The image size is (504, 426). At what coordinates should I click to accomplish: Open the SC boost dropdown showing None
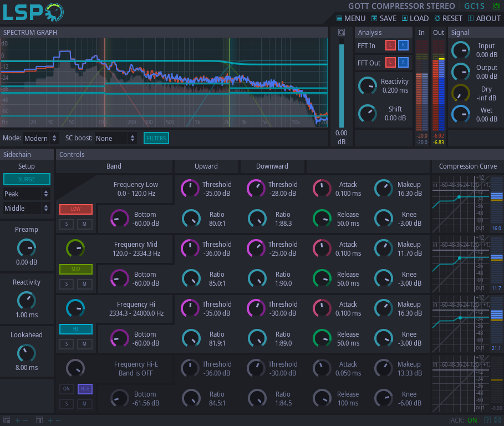pos(115,138)
